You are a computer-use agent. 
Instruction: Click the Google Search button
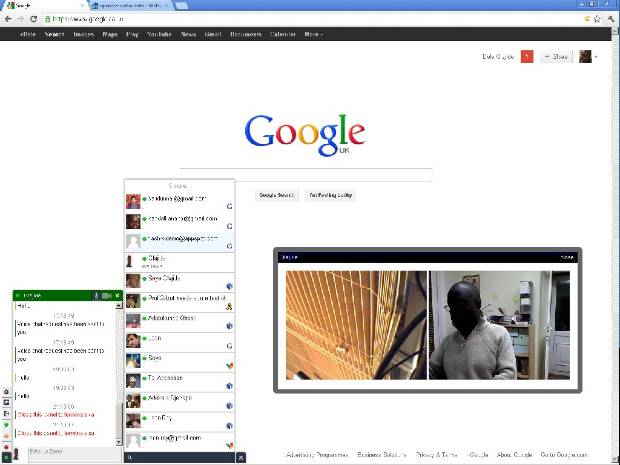[277, 195]
